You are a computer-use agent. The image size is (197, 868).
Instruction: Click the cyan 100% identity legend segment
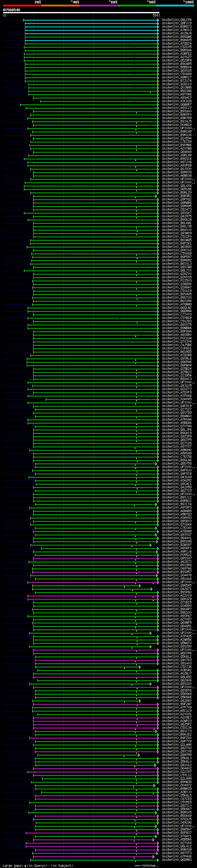click(x=175, y=6)
